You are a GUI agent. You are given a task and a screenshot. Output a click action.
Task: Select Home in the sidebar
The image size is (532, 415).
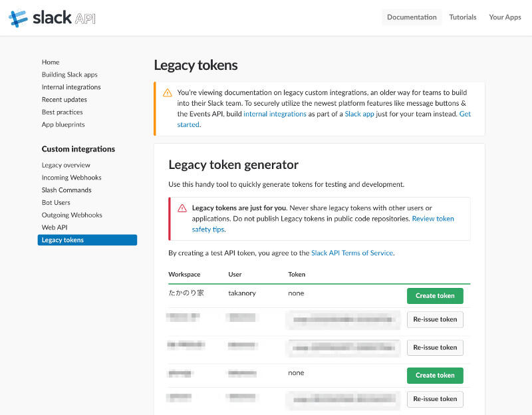pyautogui.click(x=51, y=62)
